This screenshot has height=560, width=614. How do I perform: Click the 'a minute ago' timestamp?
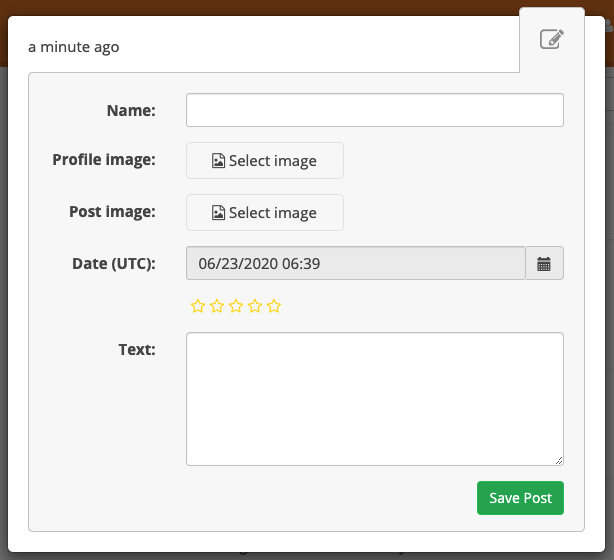coord(74,47)
